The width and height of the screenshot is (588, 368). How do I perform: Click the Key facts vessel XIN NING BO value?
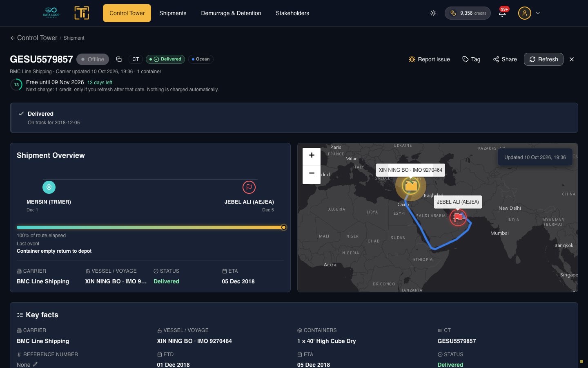(194, 341)
